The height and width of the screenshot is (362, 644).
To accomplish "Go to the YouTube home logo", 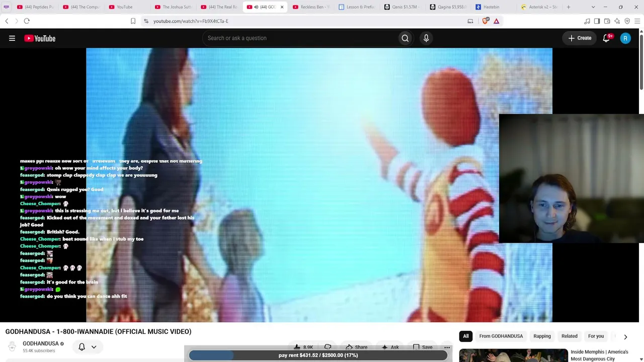I will [40, 38].
